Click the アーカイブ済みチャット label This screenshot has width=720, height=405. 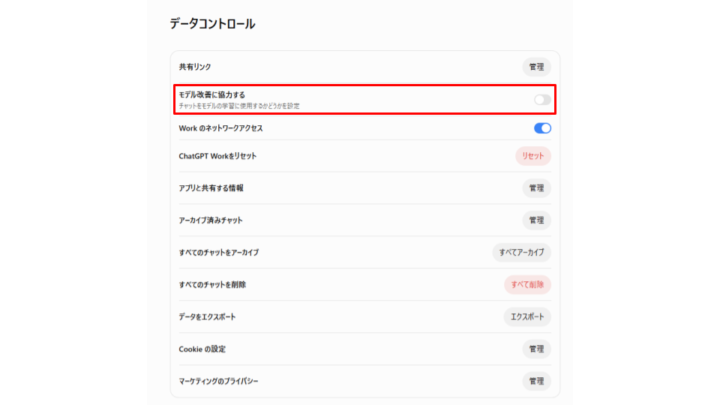tap(210, 220)
